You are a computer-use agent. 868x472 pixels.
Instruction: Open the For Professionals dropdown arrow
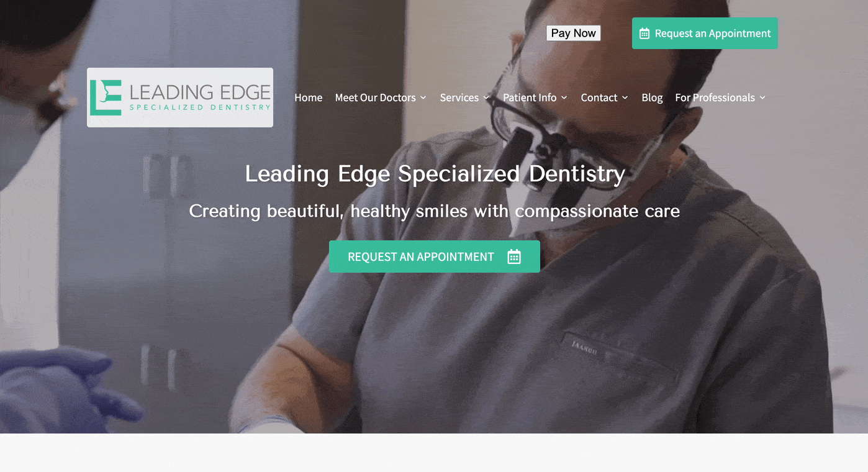pyautogui.click(x=762, y=98)
